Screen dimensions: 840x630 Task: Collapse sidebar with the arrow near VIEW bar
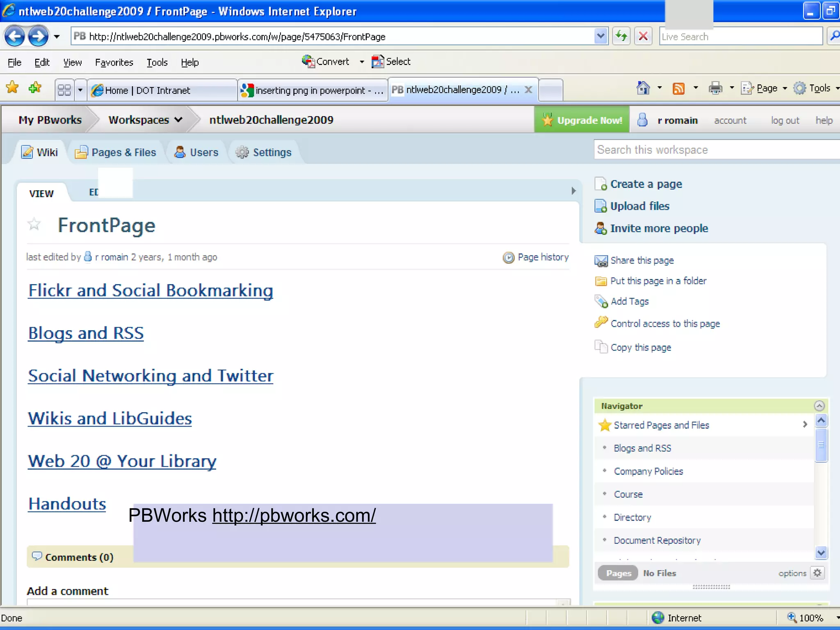point(573,191)
